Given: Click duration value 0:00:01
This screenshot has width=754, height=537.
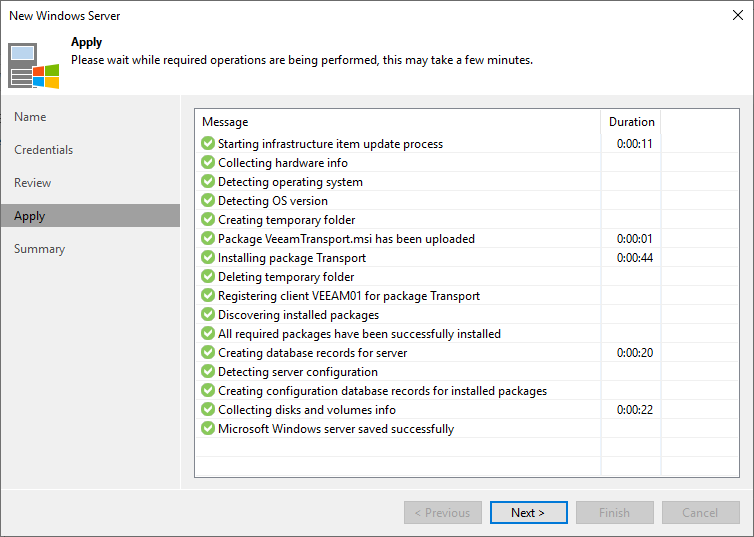Looking at the screenshot, I should 635,239.
